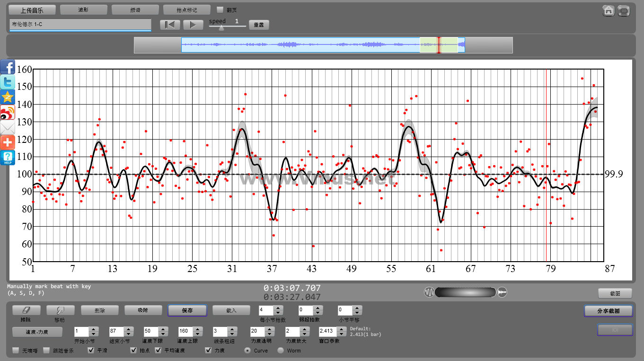
Task: Enable the 翻页 checkbox
Action: 220,9
